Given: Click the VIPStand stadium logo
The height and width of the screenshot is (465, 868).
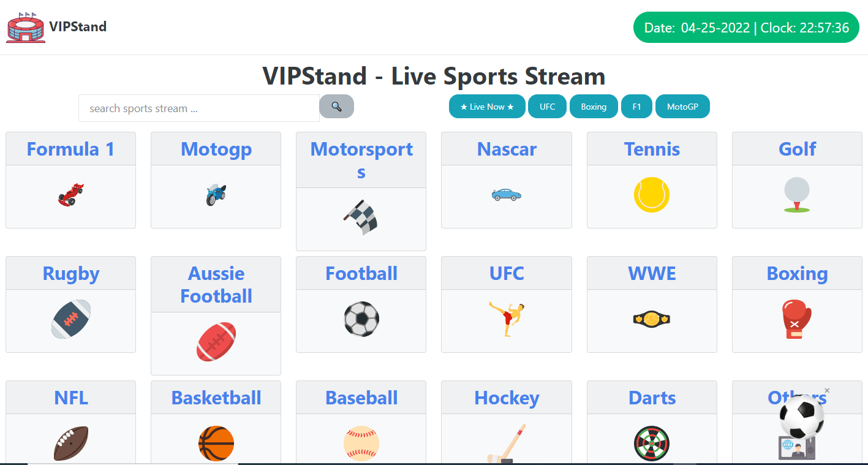Looking at the screenshot, I should pos(26,27).
